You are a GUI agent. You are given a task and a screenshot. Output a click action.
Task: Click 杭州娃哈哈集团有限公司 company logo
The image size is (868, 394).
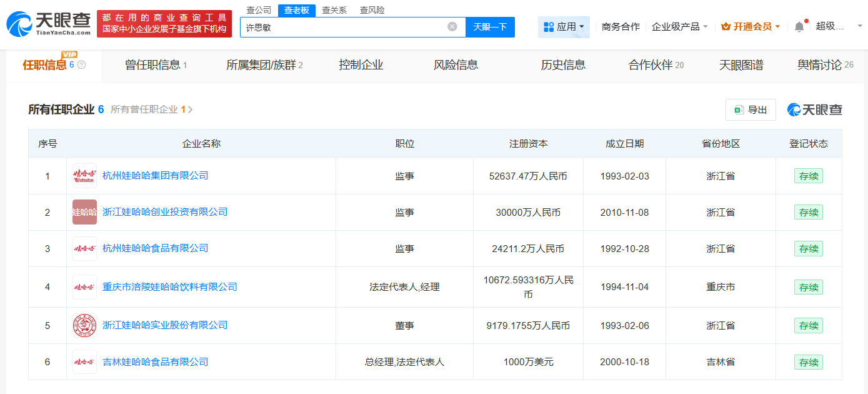(x=84, y=176)
